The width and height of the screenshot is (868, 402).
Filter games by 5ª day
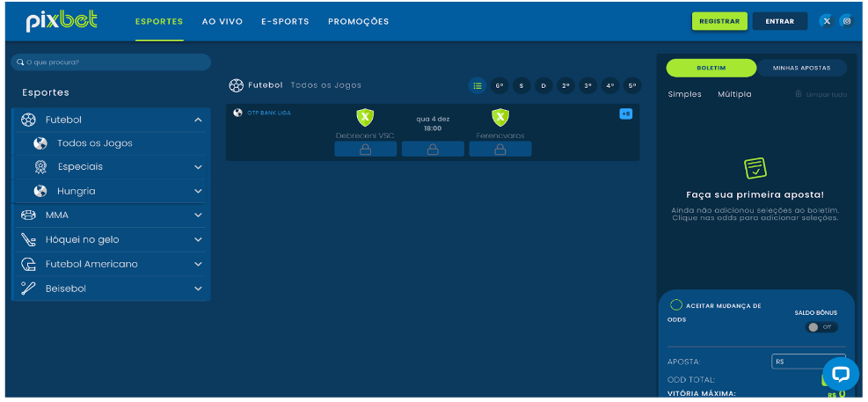click(x=632, y=86)
